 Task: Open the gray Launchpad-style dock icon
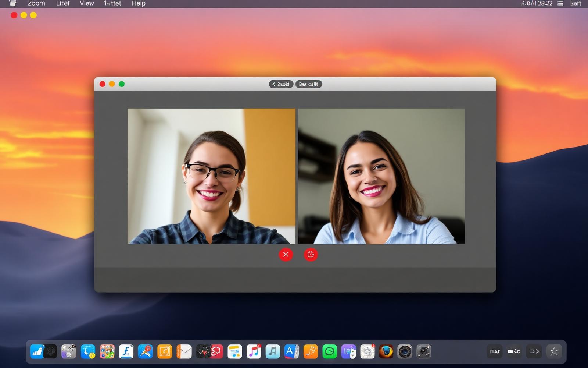[x=69, y=352]
